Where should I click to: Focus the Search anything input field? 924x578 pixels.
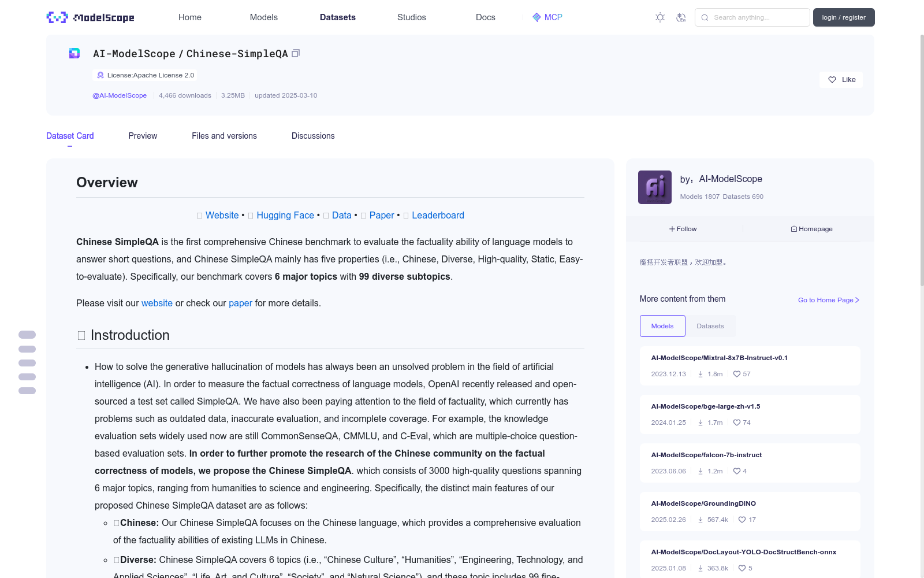coord(752,17)
